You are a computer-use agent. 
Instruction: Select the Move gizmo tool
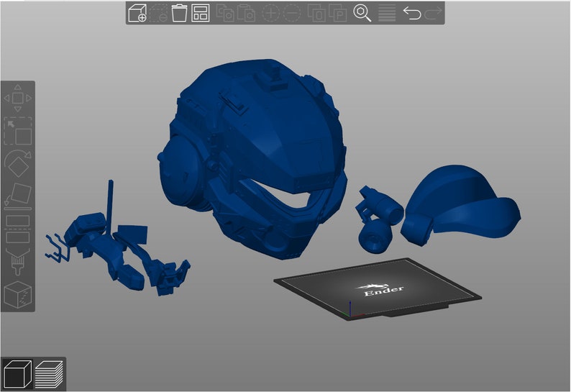coord(18,98)
